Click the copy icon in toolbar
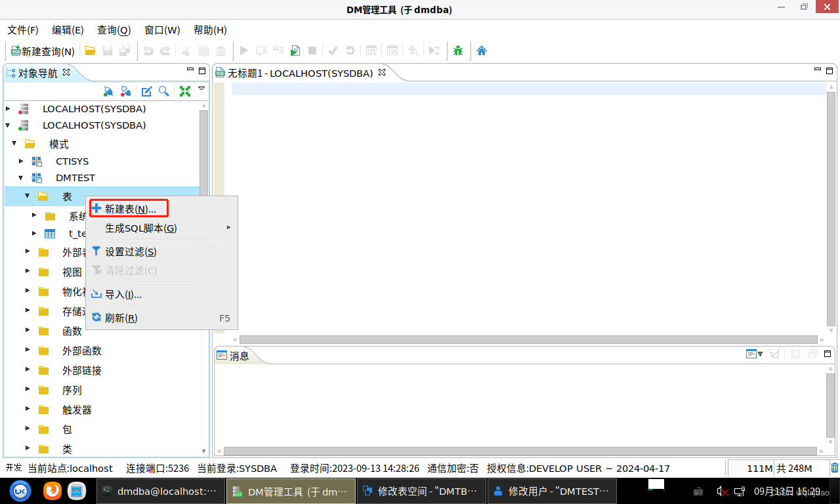The height and width of the screenshot is (504, 840). click(203, 51)
